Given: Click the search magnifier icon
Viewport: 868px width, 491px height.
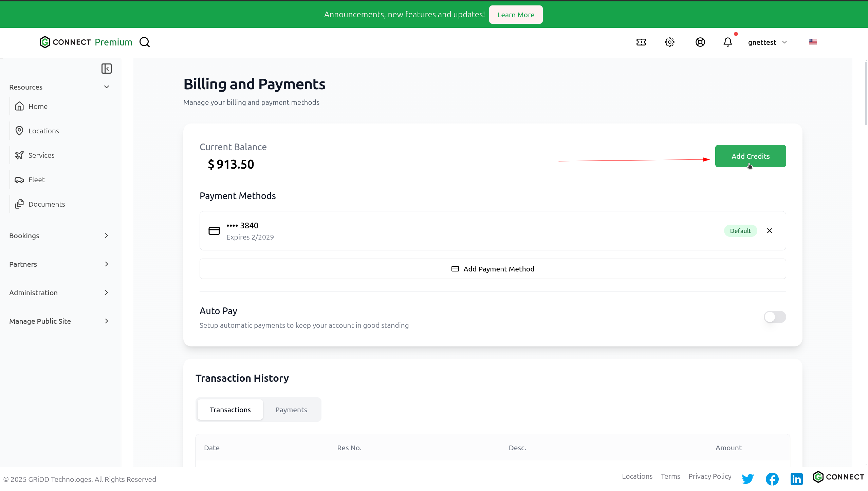Looking at the screenshot, I should click(145, 42).
